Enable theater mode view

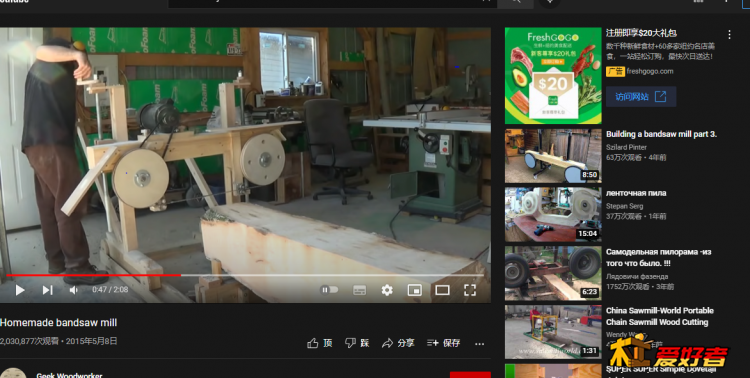tap(442, 290)
